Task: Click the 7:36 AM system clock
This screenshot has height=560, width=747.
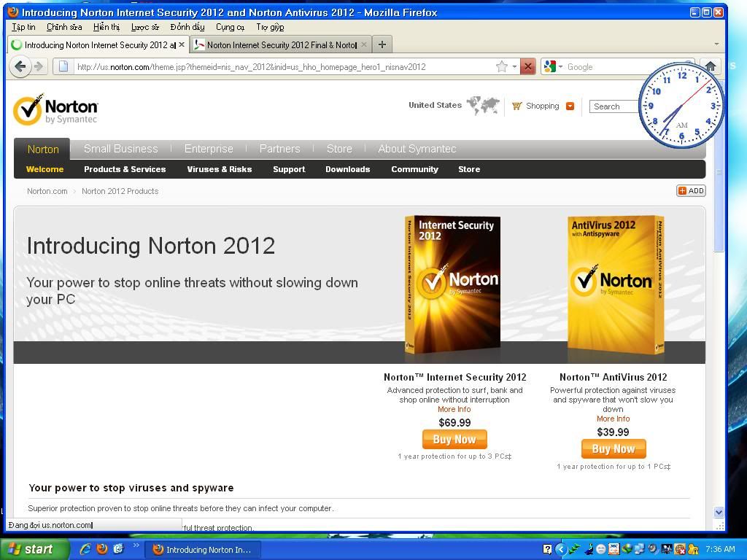Action: 720,549
